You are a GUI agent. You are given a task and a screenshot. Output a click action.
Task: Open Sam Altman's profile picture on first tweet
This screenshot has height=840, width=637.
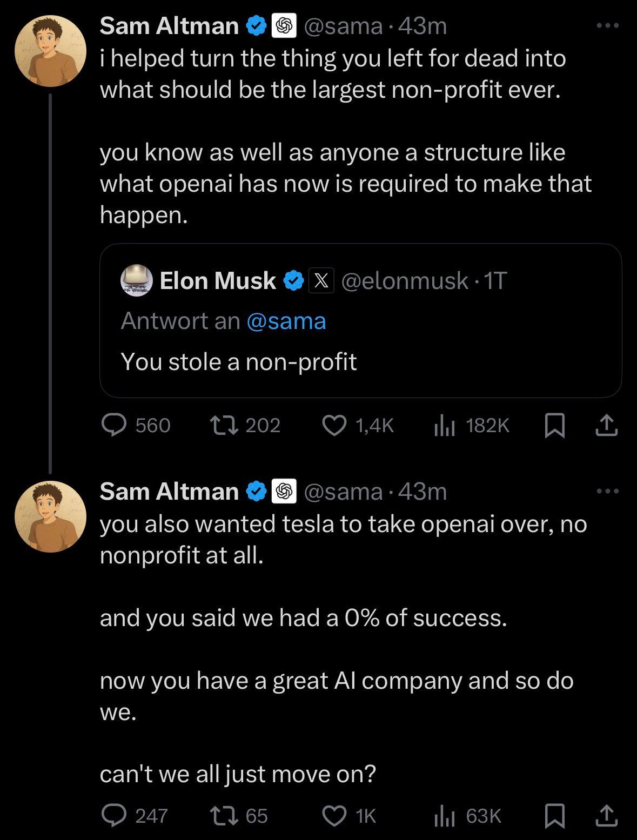pos(50,51)
